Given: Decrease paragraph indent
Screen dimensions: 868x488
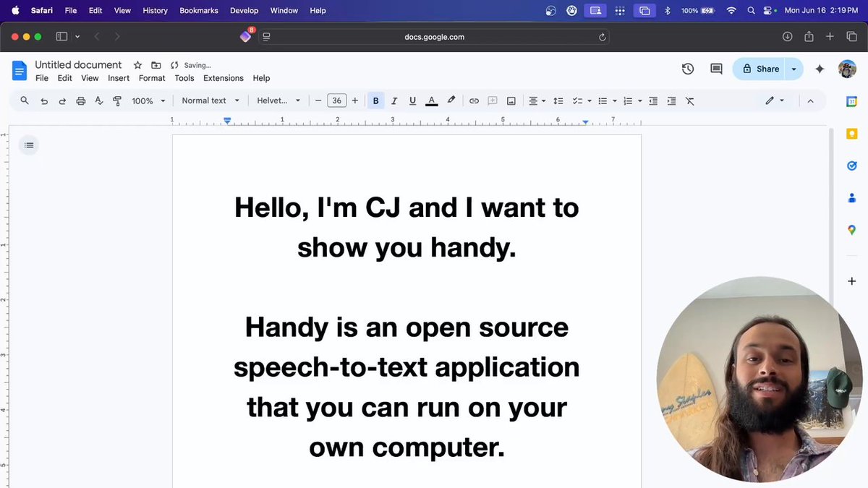Looking at the screenshot, I should pyautogui.click(x=653, y=101).
